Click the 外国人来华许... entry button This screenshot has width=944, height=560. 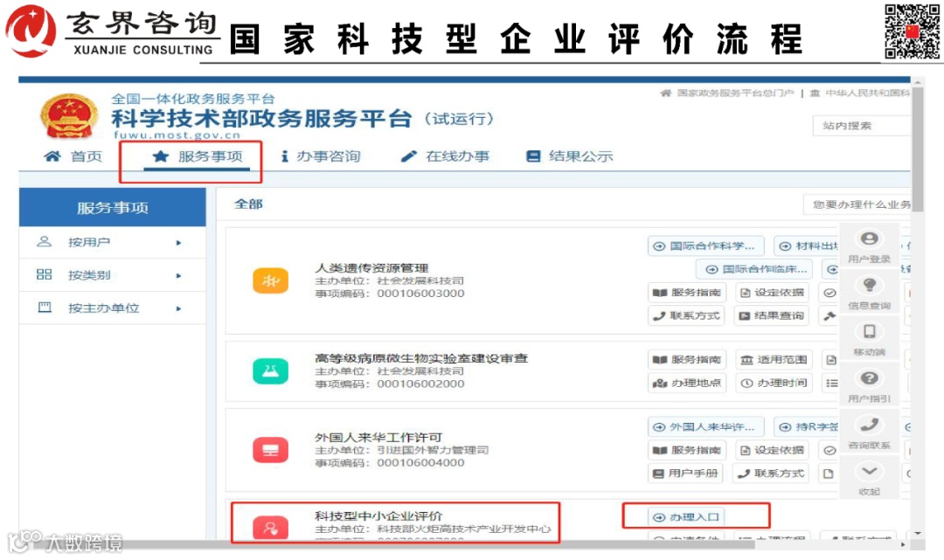click(x=705, y=427)
